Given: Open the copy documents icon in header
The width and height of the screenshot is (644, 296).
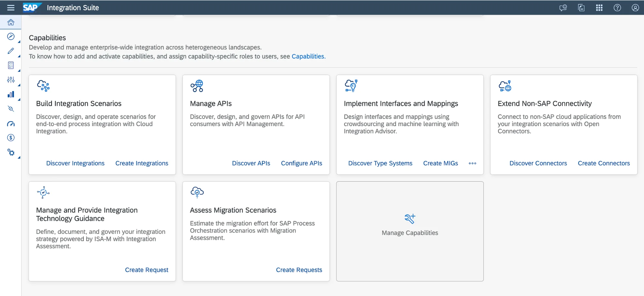Looking at the screenshot, I should click(581, 8).
